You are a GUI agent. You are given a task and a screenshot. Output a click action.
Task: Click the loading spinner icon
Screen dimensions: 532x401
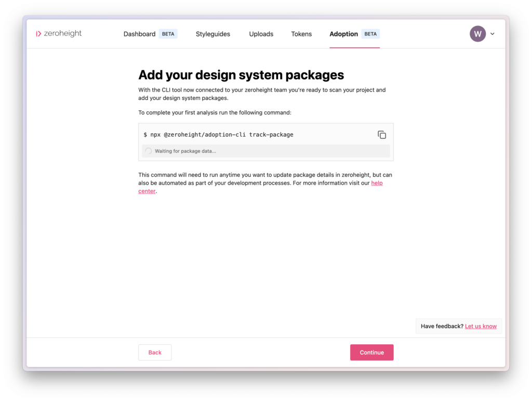149,151
